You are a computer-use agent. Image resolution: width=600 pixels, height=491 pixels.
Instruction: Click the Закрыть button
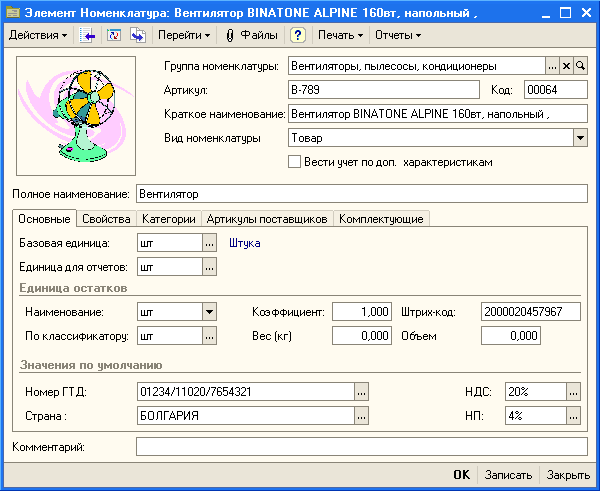coord(568,475)
